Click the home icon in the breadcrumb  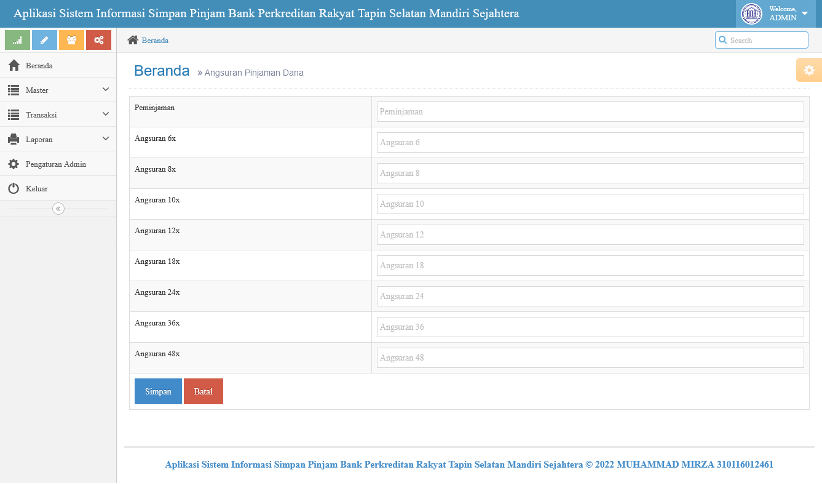click(133, 40)
